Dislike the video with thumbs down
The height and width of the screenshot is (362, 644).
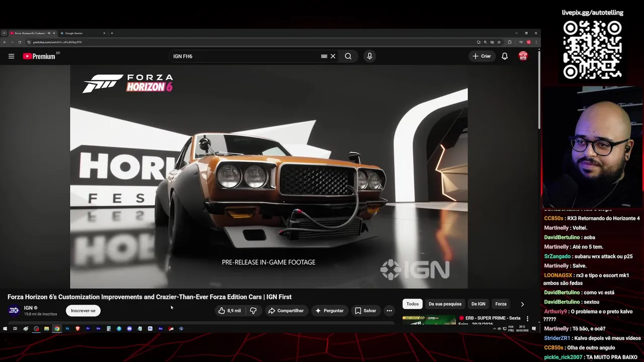[x=254, y=311]
